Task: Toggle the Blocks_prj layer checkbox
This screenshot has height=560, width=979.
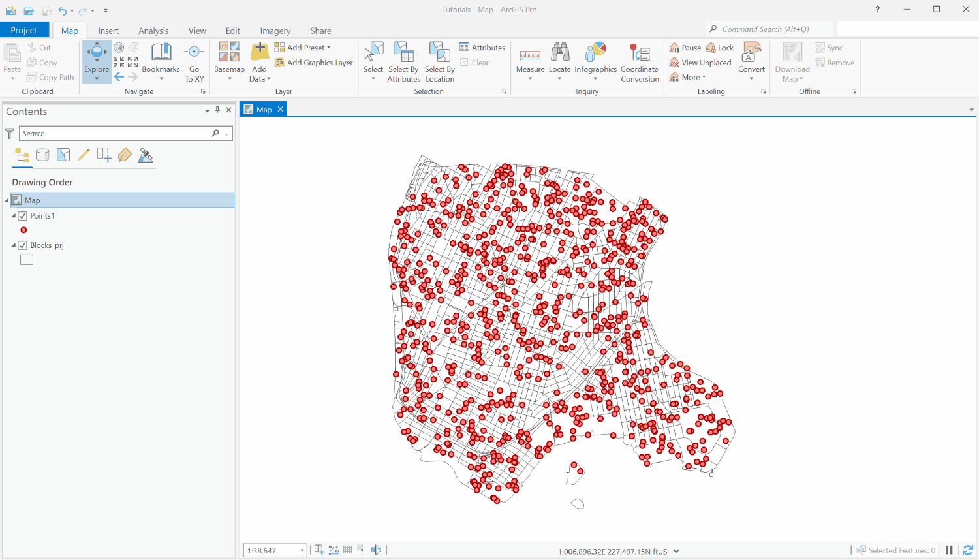Action: [x=22, y=245]
